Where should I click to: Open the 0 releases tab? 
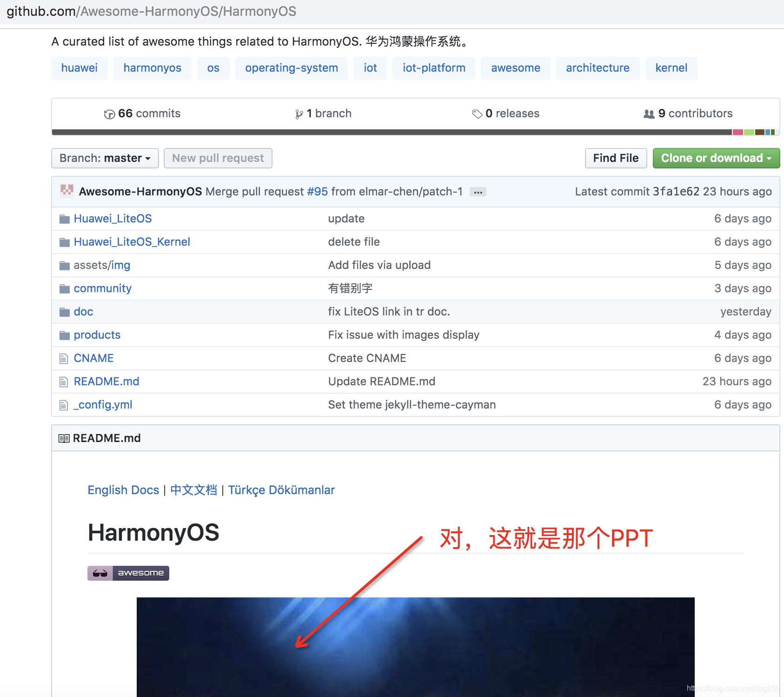click(x=506, y=114)
